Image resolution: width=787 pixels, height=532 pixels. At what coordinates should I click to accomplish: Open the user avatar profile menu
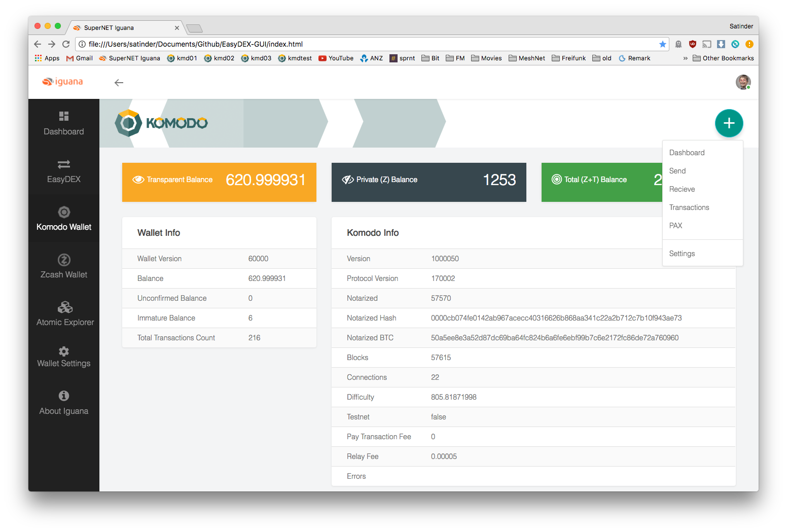(743, 82)
